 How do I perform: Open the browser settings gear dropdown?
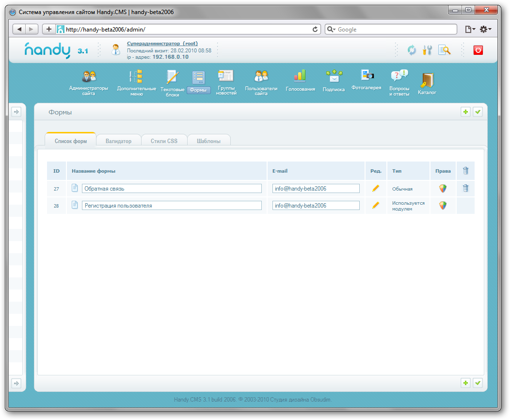[x=485, y=30]
